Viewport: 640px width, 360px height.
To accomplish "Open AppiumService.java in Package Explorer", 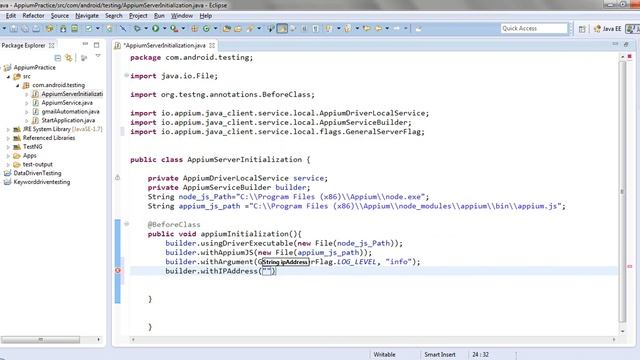I will click(x=67, y=103).
